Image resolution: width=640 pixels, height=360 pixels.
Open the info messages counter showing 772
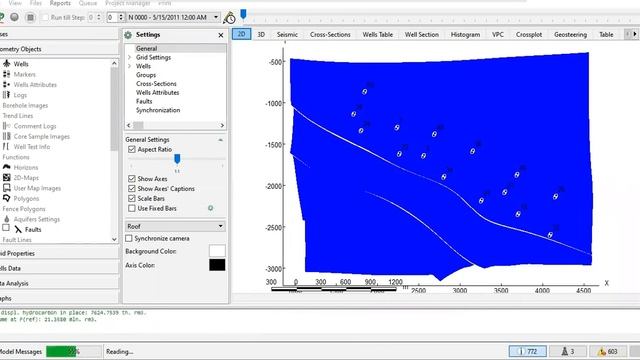528,351
